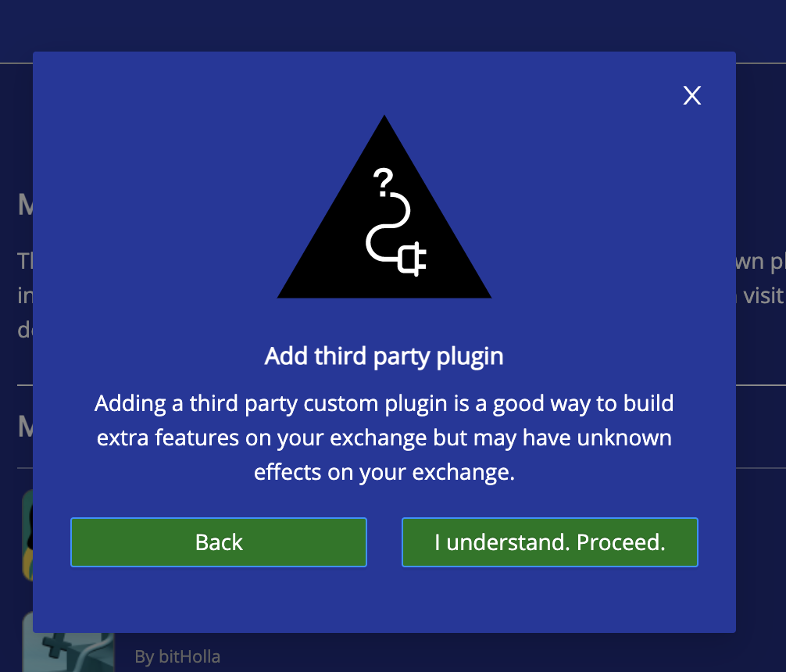This screenshot has height=672, width=786.
Task: Click the question mark above the cable
Action: [384, 181]
